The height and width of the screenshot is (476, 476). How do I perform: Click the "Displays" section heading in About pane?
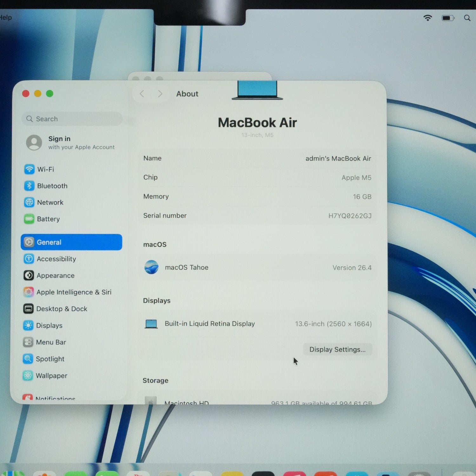click(x=157, y=301)
